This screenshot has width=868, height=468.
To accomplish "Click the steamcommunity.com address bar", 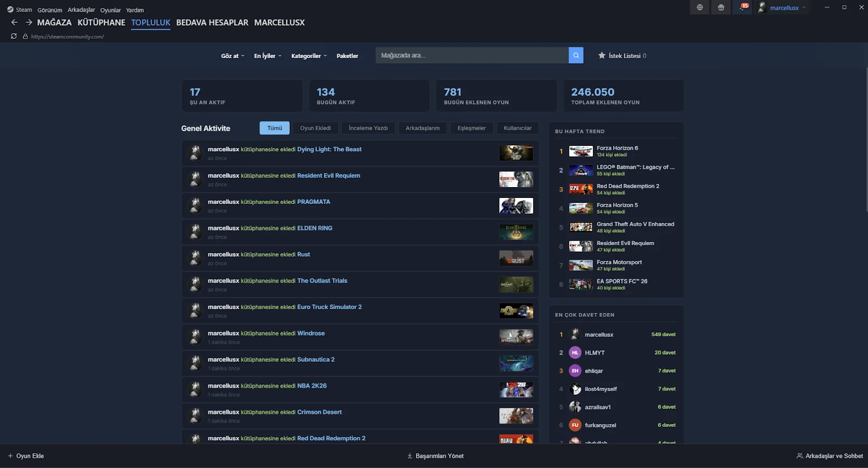I will [67, 36].
